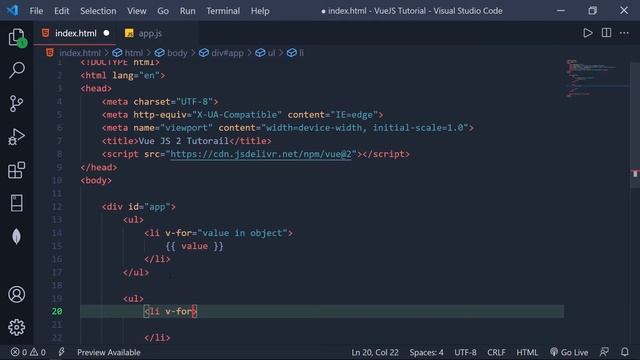Click the {{ value }} interpolation text

tap(194, 246)
